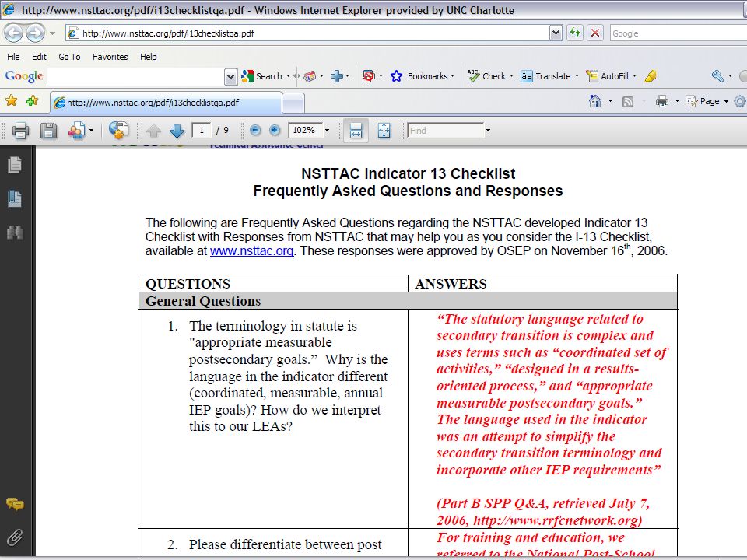
Task: Click the browser Back arrow button
Action: pos(14,33)
